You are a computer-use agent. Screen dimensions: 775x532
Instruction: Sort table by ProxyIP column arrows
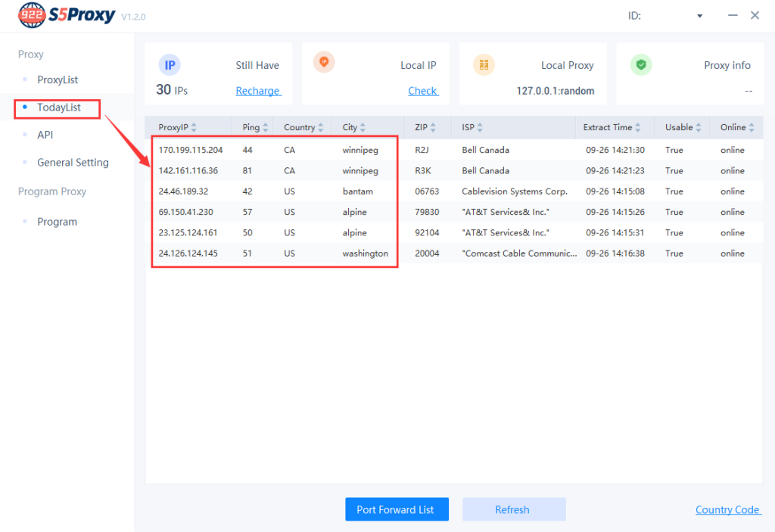tap(194, 127)
